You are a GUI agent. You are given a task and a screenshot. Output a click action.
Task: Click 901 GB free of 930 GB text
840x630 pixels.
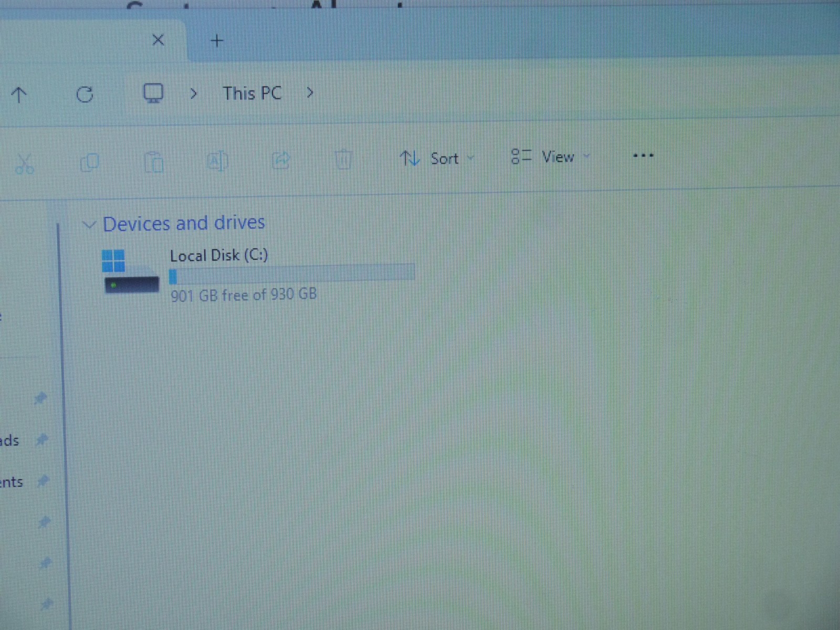pyautogui.click(x=244, y=295)
